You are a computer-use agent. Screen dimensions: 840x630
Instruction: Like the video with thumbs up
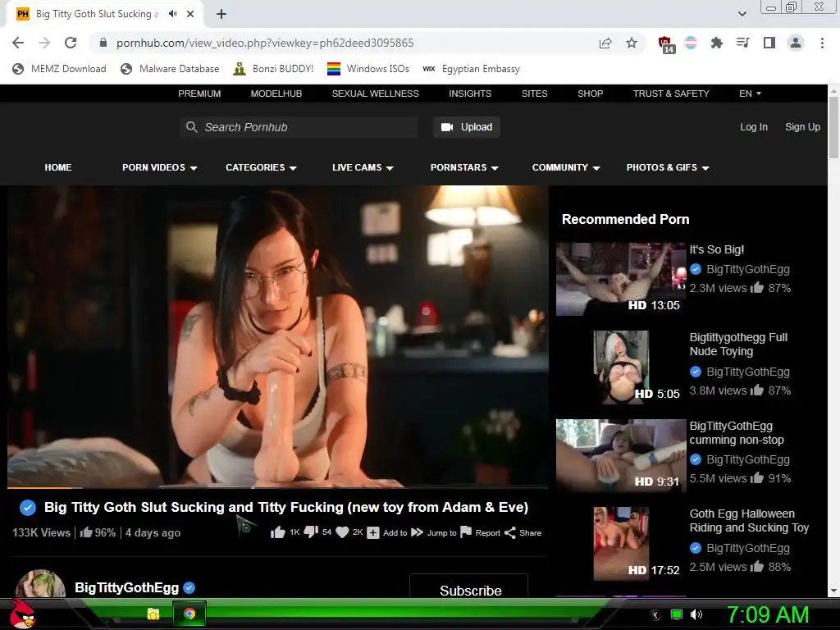tap(277, 532)
